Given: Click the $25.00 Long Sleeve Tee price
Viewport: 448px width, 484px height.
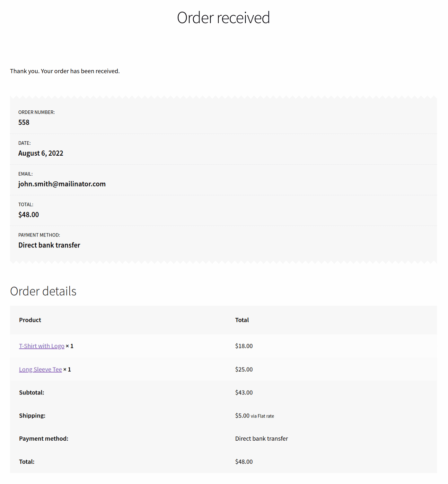Looking at the screenshot, I should 244,369.
